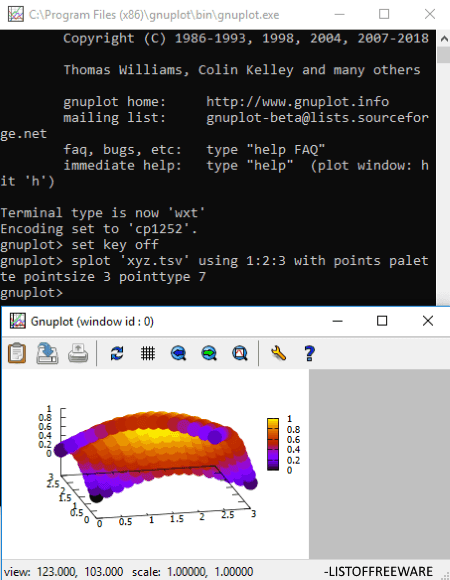
Task: Open help via question mark icon
Action: 309,353
